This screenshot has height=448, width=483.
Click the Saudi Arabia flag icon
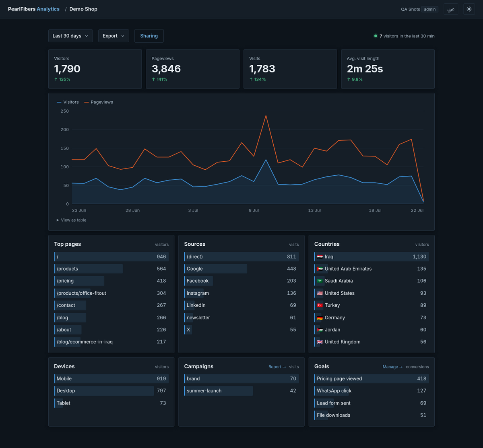[320, 281]
